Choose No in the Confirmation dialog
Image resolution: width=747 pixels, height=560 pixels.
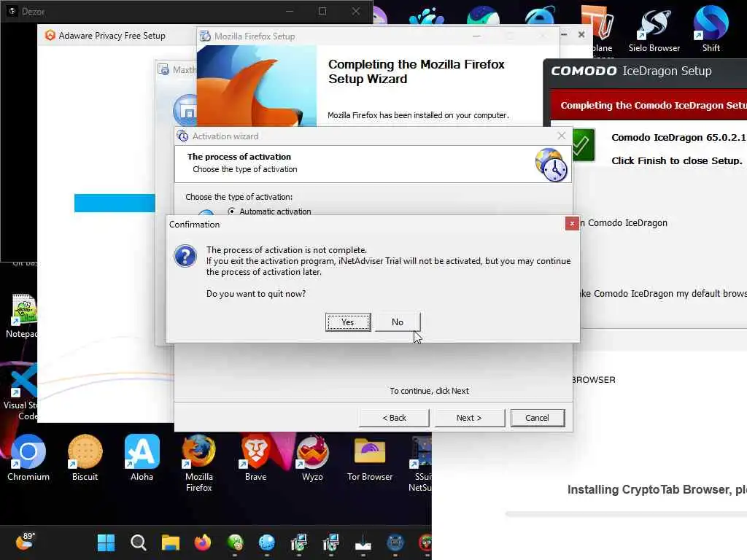[398, 322]
